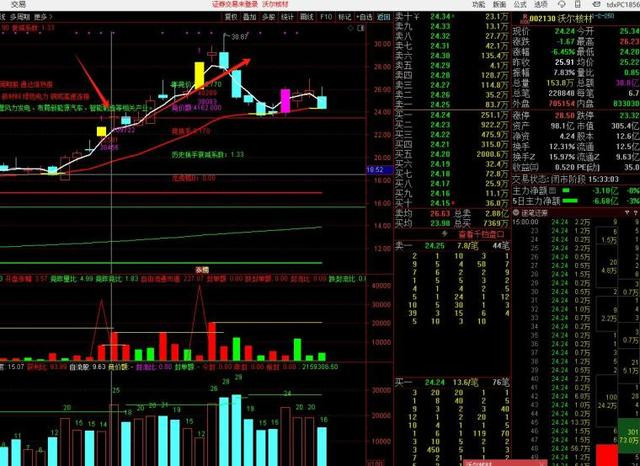Screen dimensions: 640x466
Task: Click the 卖一 price 24.25 in order book
Action: click(x=440, y=105)
